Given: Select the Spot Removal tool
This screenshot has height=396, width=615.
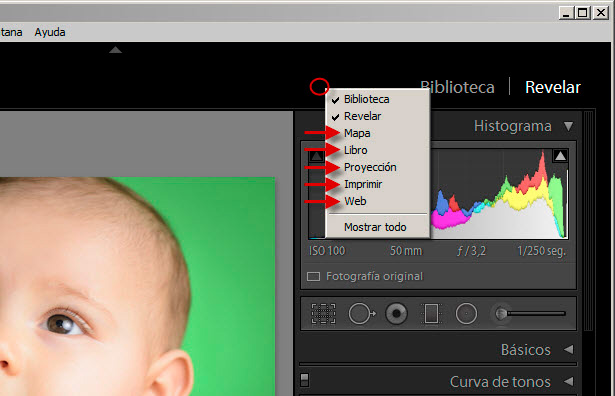Looking at the screenshot, I should (362, 314).
